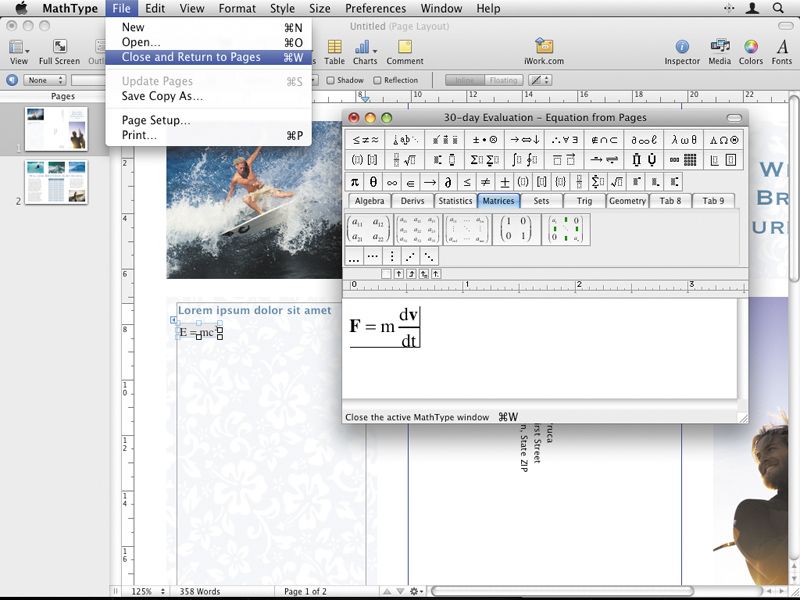
Task: Click the infinity symbol icon
Action: coord(390,182)
